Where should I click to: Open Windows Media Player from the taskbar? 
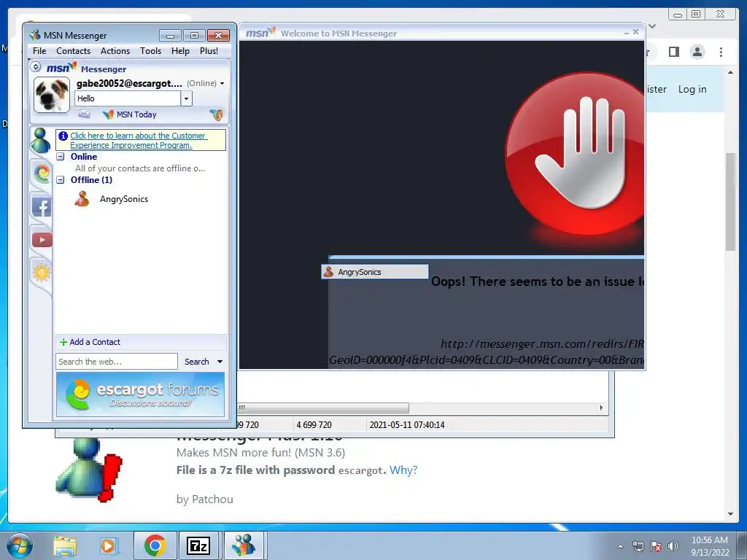[108, 546]
